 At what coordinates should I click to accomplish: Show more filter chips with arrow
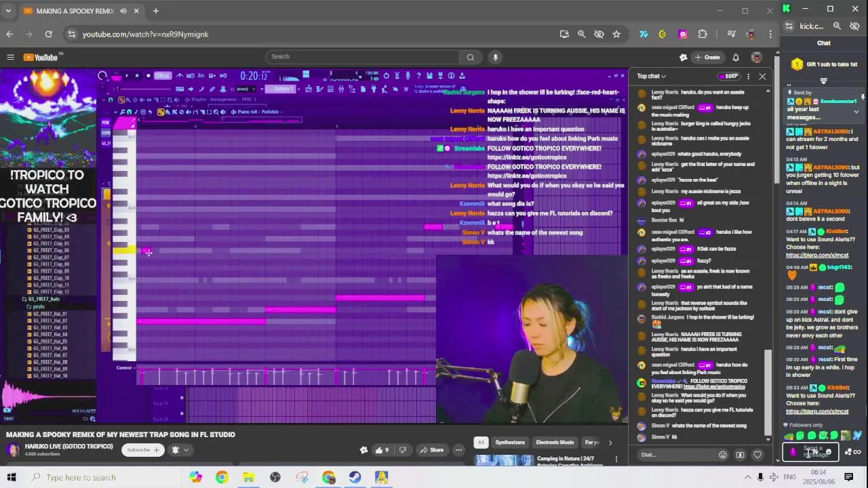[x=610, y=443]
